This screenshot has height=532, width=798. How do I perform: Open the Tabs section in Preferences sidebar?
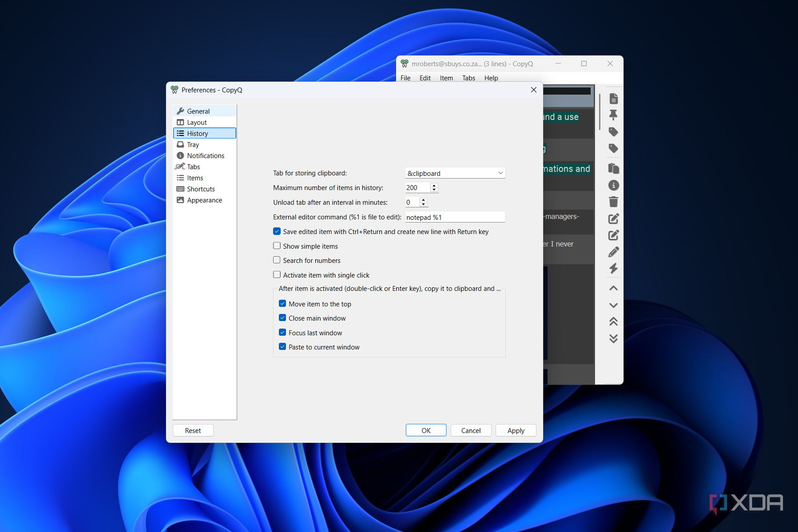(x=204, y=167)
